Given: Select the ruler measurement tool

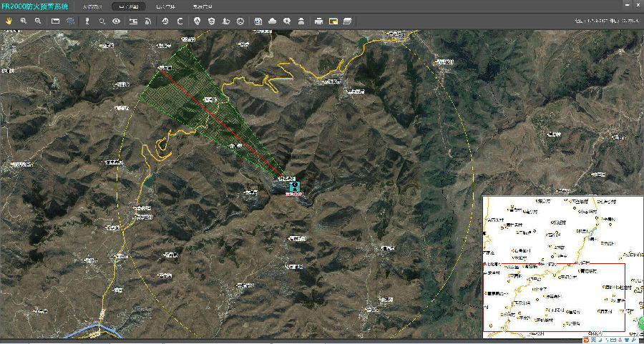Looking at the screenshot, I should (56, 21).
